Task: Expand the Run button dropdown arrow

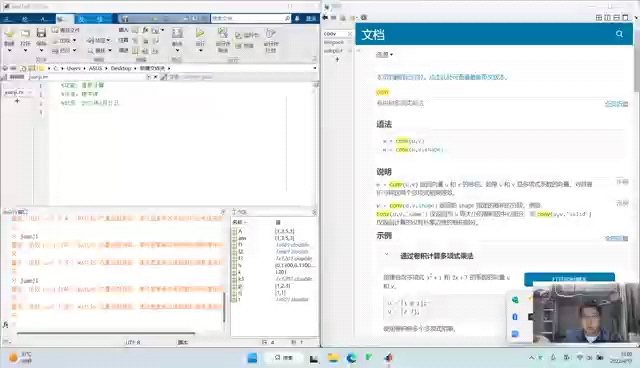Action: 200,51
